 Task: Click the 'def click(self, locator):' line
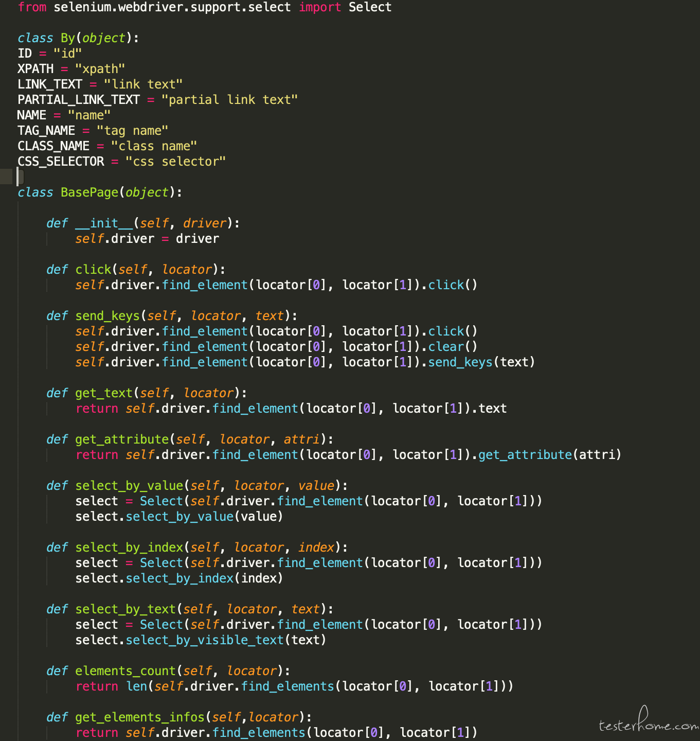click(x=136, y=270)
